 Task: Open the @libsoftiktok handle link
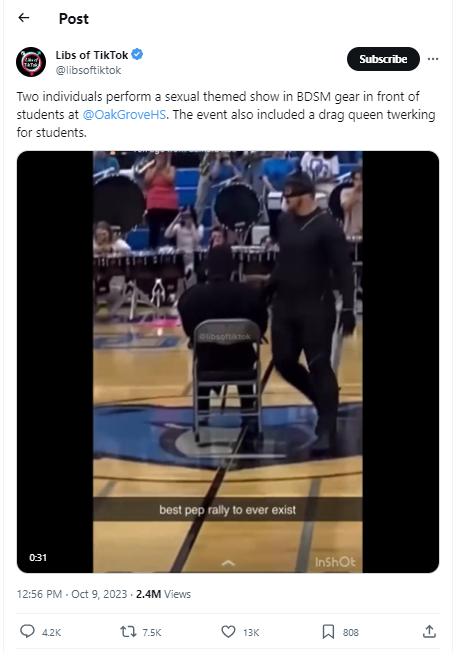(x=88, y=70)
